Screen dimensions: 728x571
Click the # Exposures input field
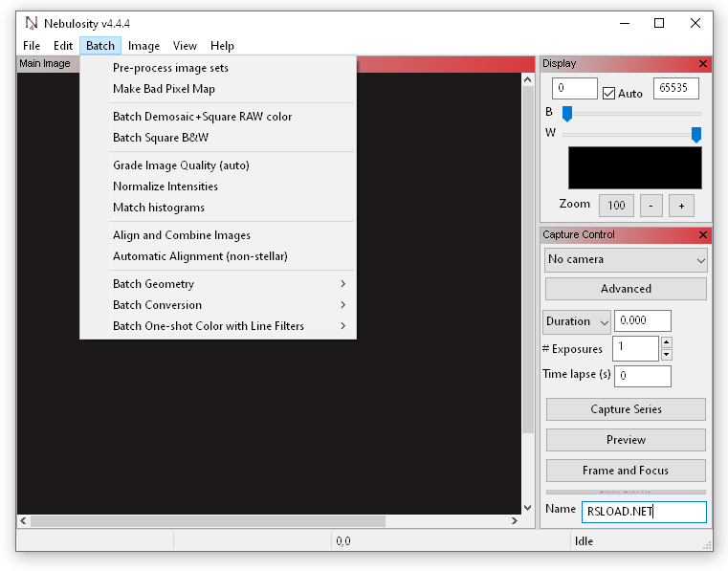[635, 348]
